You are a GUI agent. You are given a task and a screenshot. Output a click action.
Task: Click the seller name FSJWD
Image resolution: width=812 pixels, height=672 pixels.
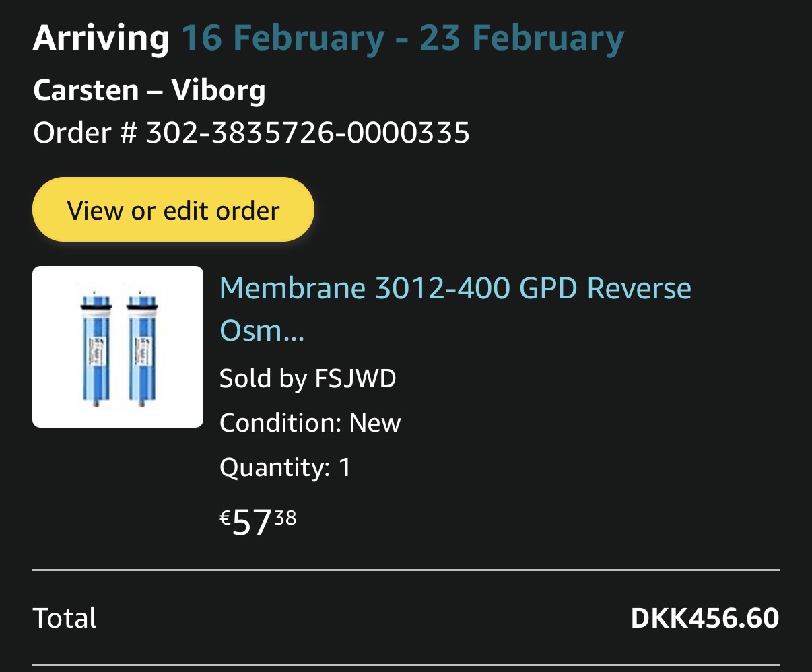pos(355,378)
